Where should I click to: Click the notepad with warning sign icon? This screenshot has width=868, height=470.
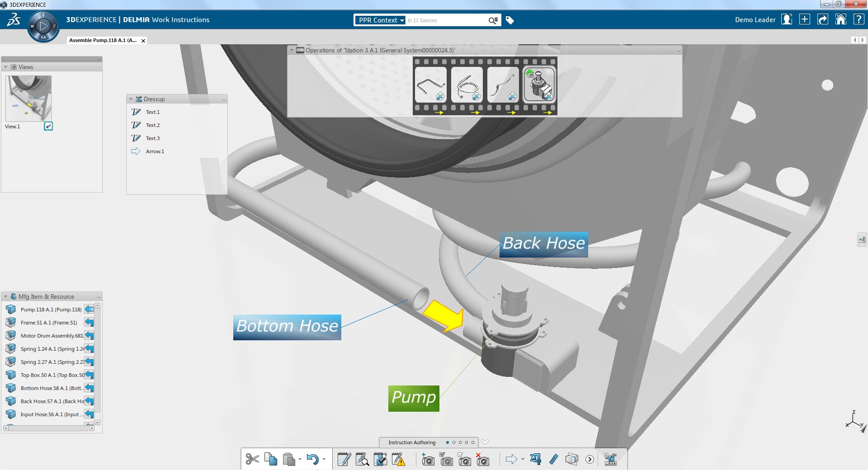point(398,460)
